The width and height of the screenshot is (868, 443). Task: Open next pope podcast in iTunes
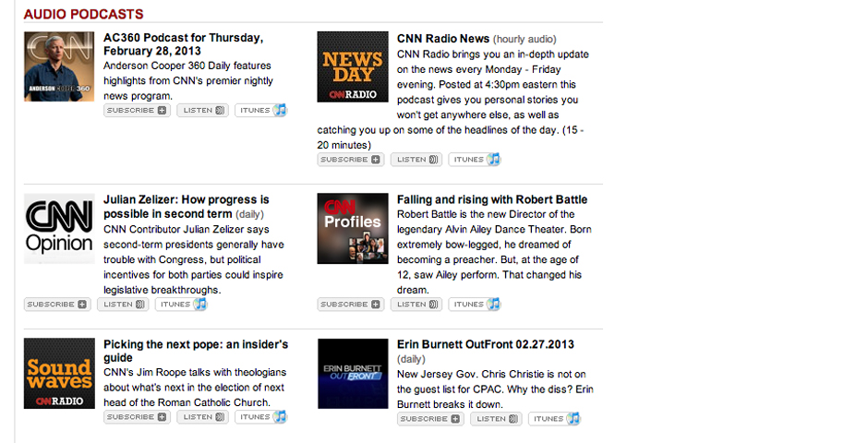click(x=260, y=417)
